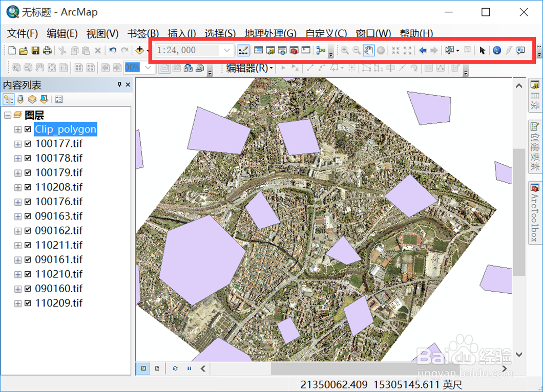Click the Fixed Zoom Out icon

[x=407, y=51]
